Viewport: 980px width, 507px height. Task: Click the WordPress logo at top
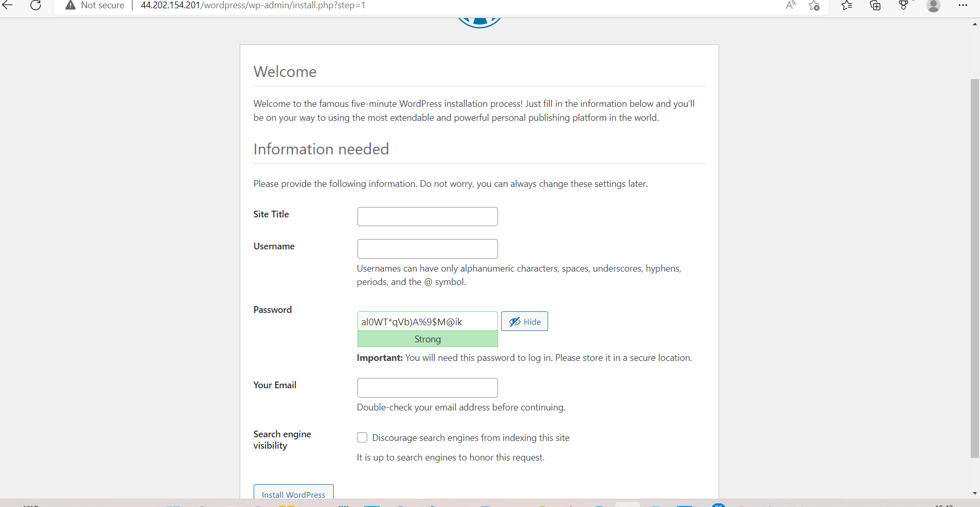click(x=479, y=23)
